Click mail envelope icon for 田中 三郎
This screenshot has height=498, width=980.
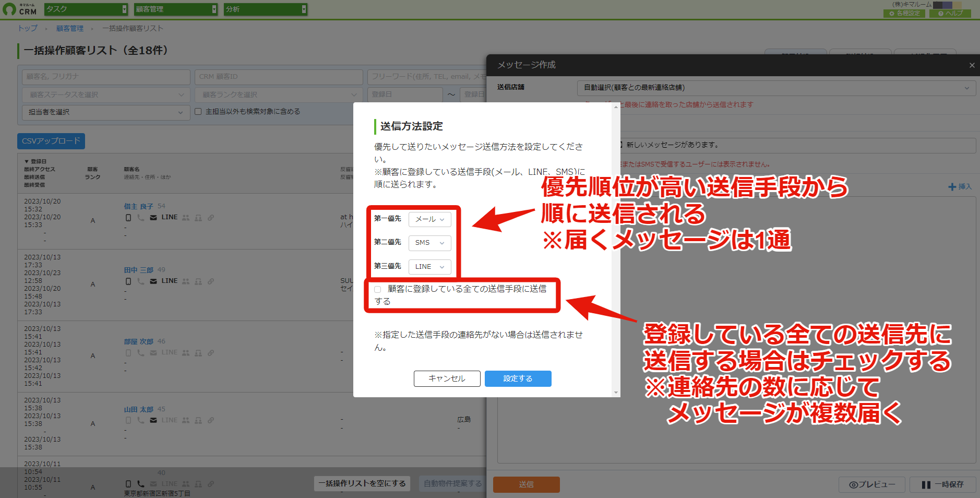tap(153, 281)
